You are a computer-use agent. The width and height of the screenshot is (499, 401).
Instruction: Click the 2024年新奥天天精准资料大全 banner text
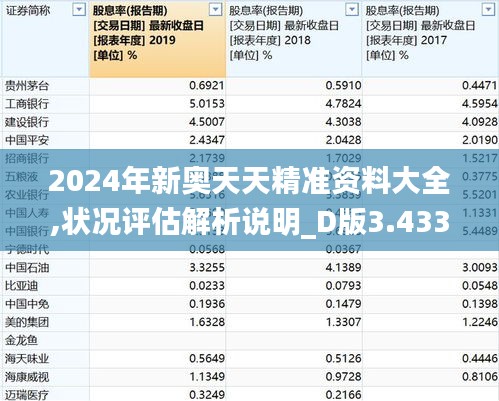tap(249, 182)
